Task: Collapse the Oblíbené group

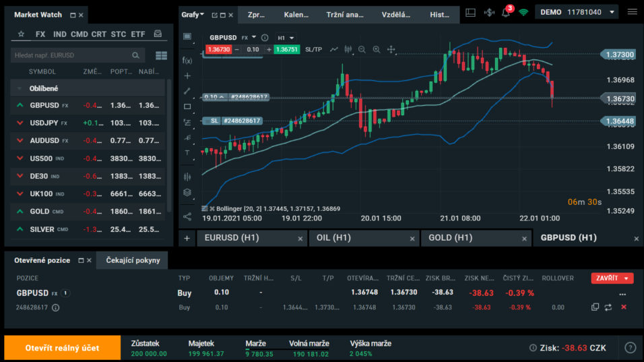Action: click(x=20, y=88)
